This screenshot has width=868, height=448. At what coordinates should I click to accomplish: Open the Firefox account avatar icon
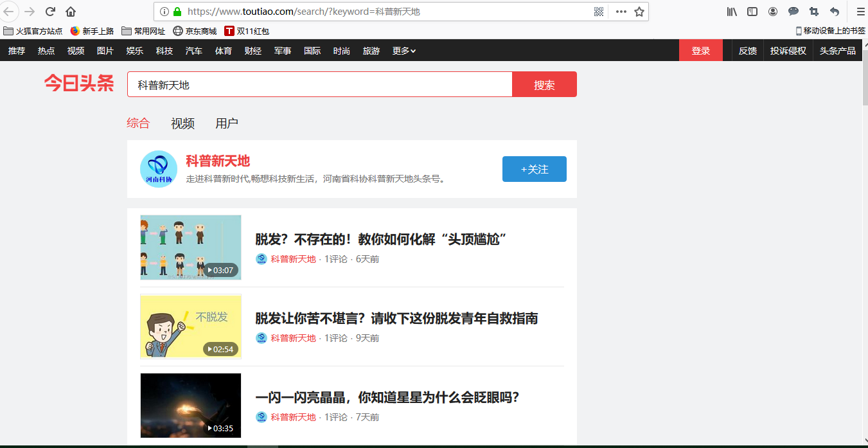[x=773, y=12]
